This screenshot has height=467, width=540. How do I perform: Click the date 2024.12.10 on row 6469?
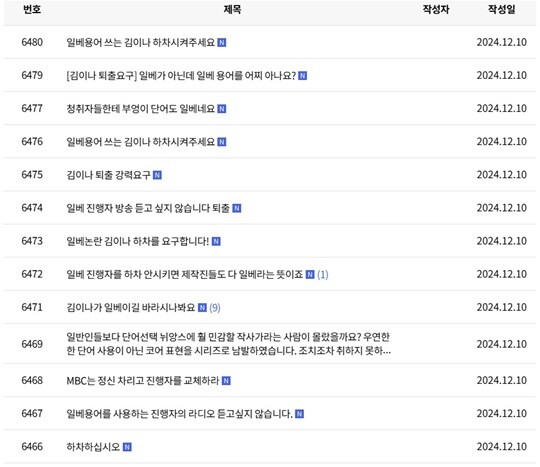pyautogui.click(x=502, y=344)
